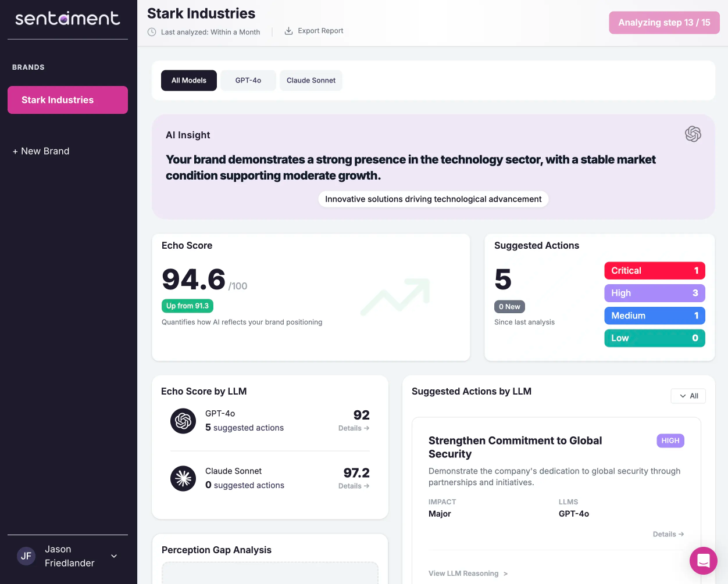Select Stark Industries brand in sidebar
Image resolution: width=728 pixels, height=584 pixels.
coord(67,100)
